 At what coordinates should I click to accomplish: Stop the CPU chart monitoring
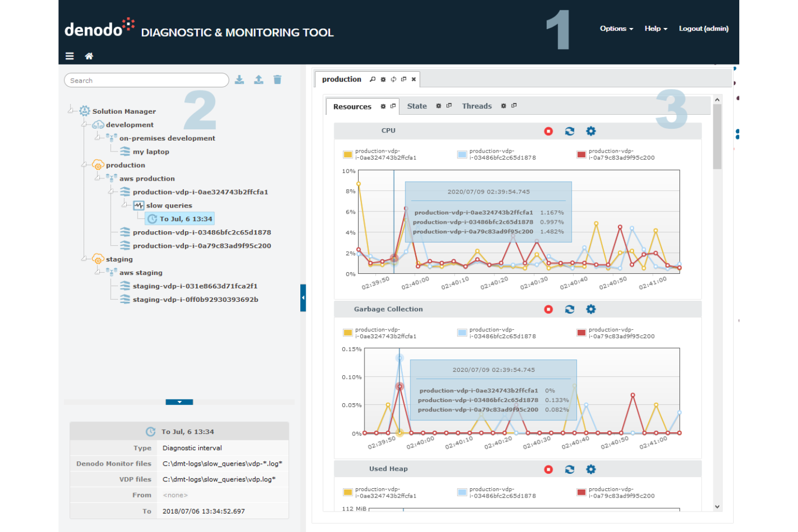coord(548,131)
